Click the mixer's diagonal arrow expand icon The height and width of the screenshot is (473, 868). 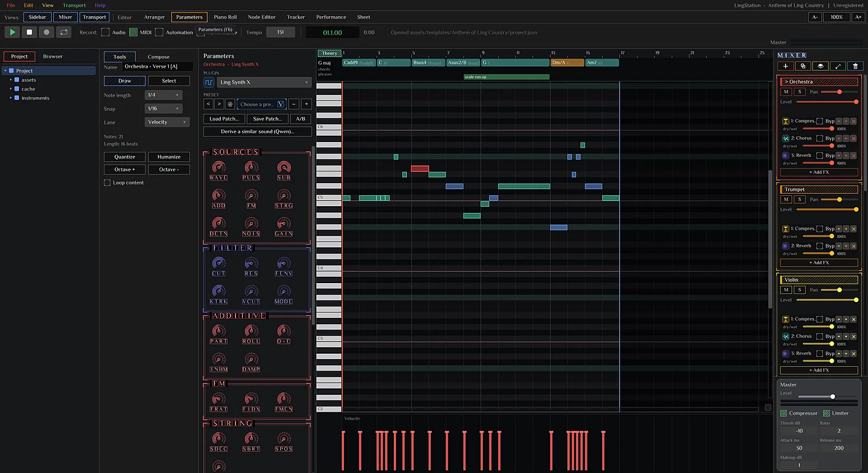pyautogui.click(x=838, y=66)
